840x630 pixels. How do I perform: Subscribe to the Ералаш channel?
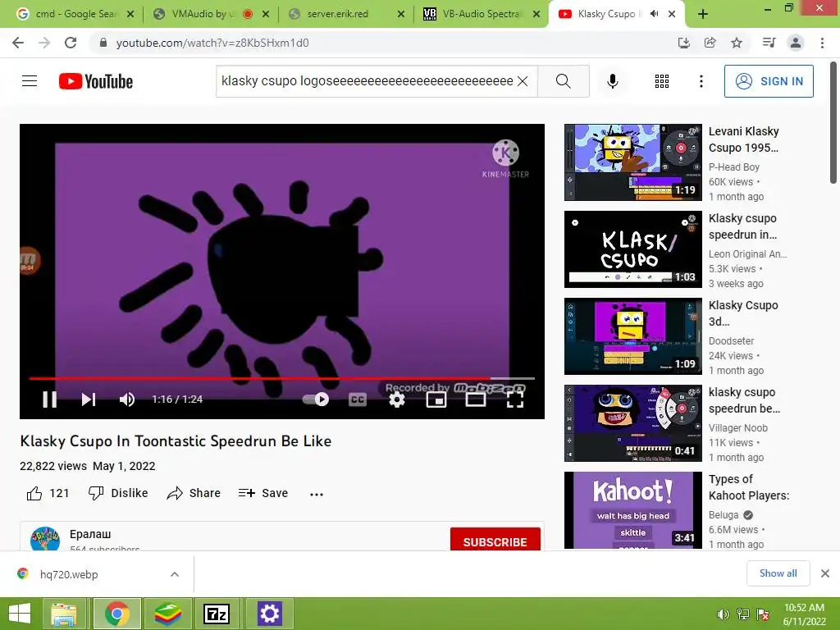[x=495, y=540]
